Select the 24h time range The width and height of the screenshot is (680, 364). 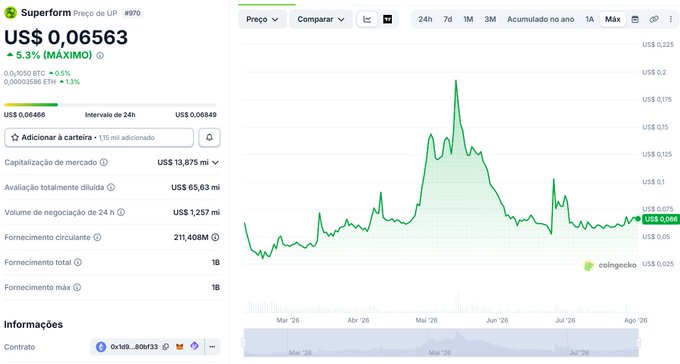pos(425,19)
